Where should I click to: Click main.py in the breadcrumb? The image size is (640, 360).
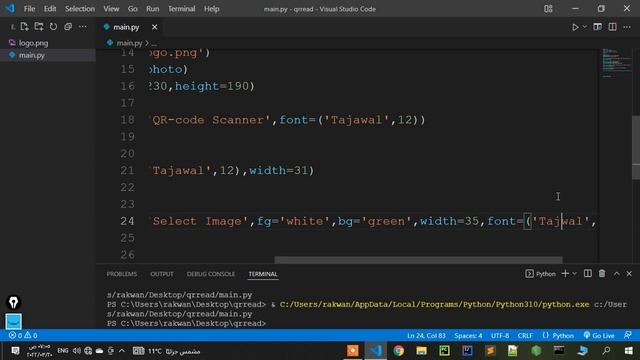129,43
